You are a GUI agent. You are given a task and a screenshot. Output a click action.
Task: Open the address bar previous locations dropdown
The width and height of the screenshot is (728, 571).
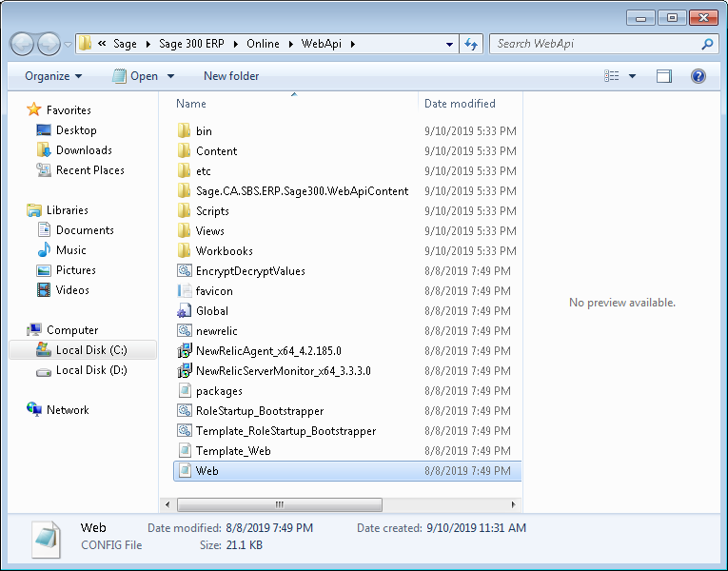point(449,44)
